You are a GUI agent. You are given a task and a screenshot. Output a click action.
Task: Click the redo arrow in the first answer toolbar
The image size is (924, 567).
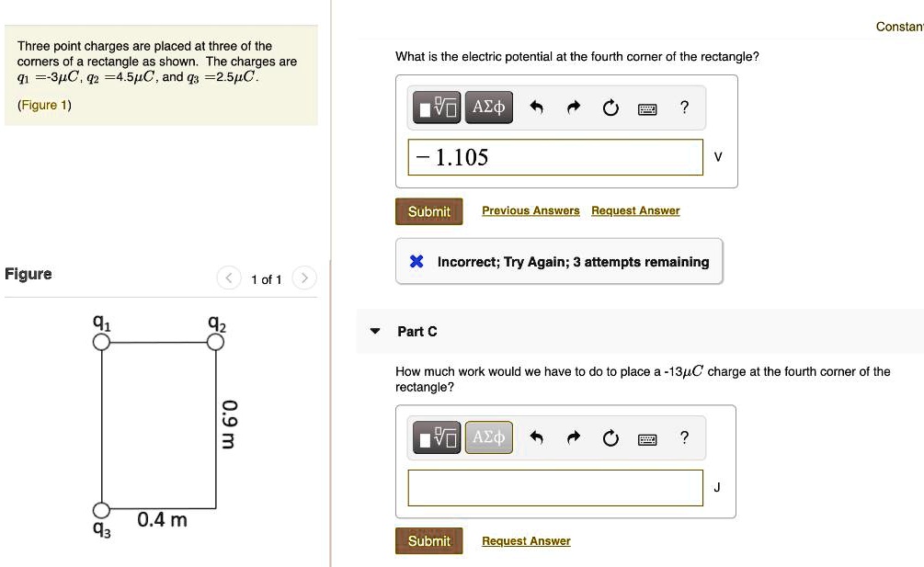point(575,108)
